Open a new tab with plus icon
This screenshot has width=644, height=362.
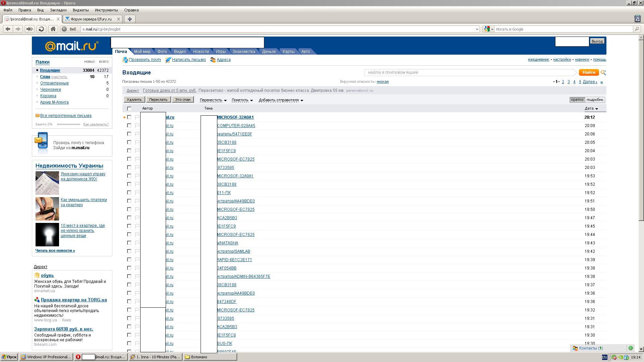(129, 19)
